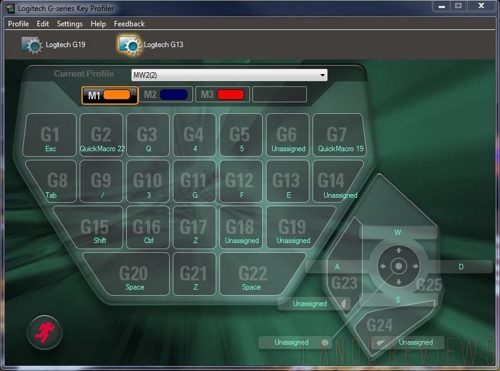
Task: Pick the M3 red color swatch
Action: point(231,95)
